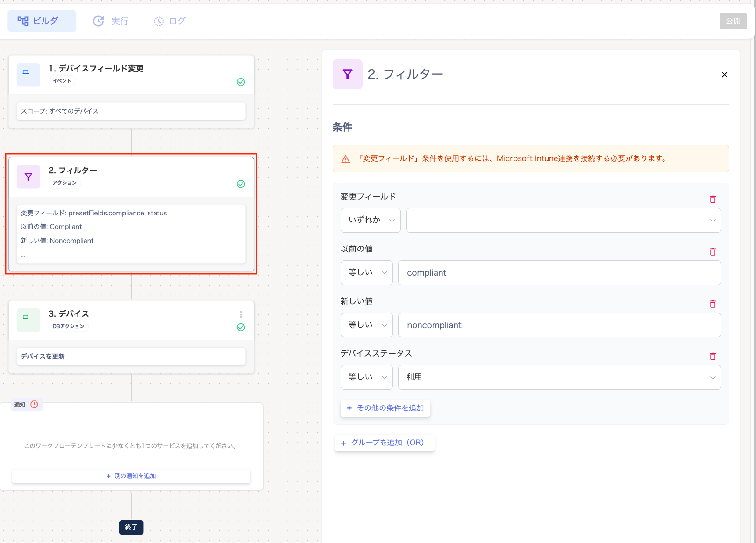This screenshot has width=756, height=543.
Task: Click the red warning icon next to 通知
Action: click(x=34, y=404)
